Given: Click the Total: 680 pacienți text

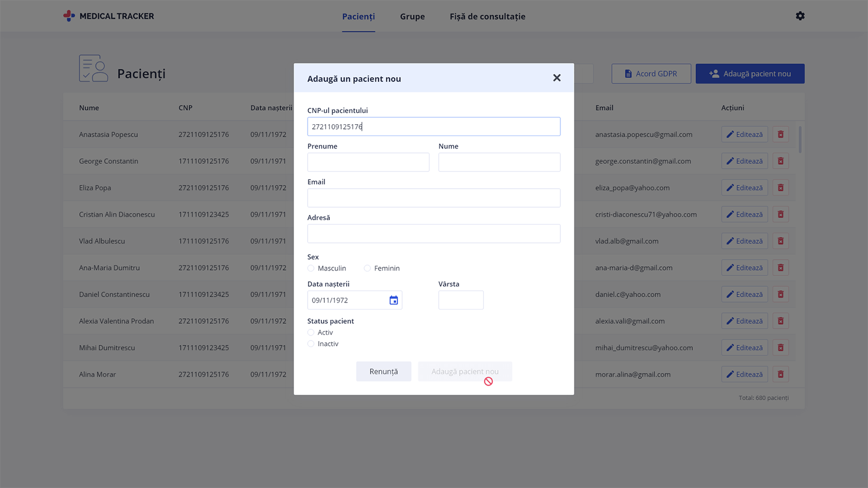Looking at the screenshot, I should [764, 397].
